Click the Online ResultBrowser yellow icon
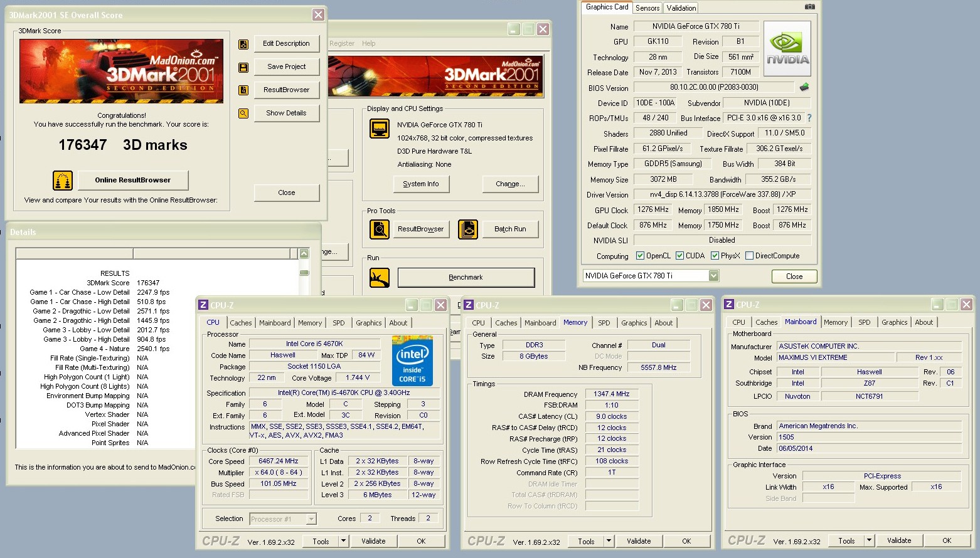 coord(63,181)
